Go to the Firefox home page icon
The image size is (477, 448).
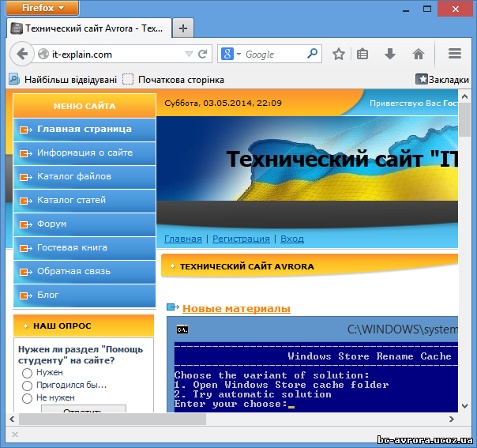click(419, 55)
